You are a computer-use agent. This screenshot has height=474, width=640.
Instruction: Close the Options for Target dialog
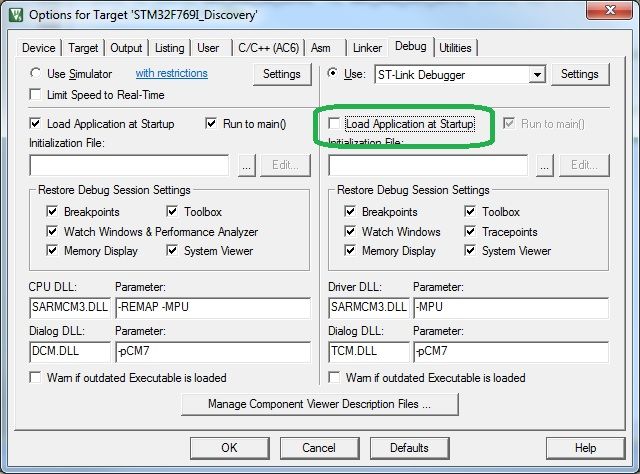click(610, 10)
